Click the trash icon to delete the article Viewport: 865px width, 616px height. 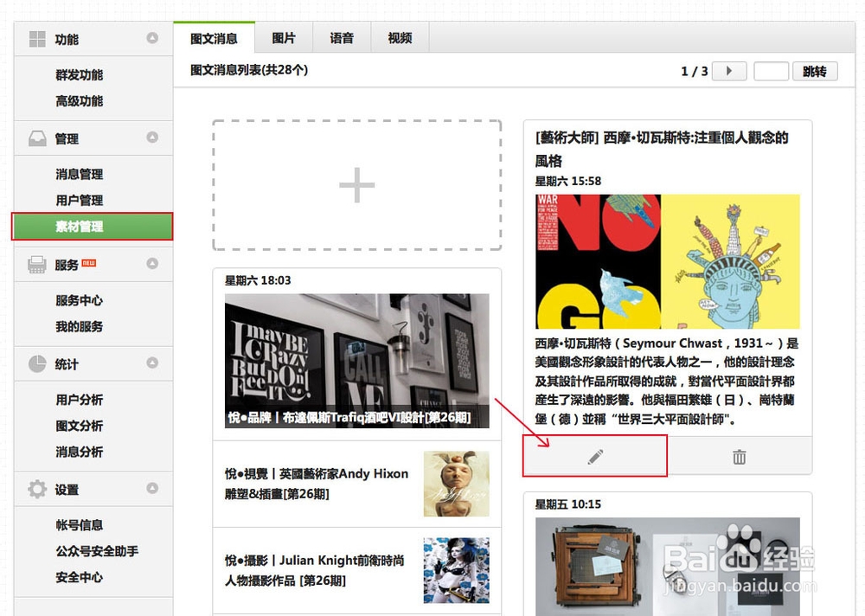click(738, 456)
